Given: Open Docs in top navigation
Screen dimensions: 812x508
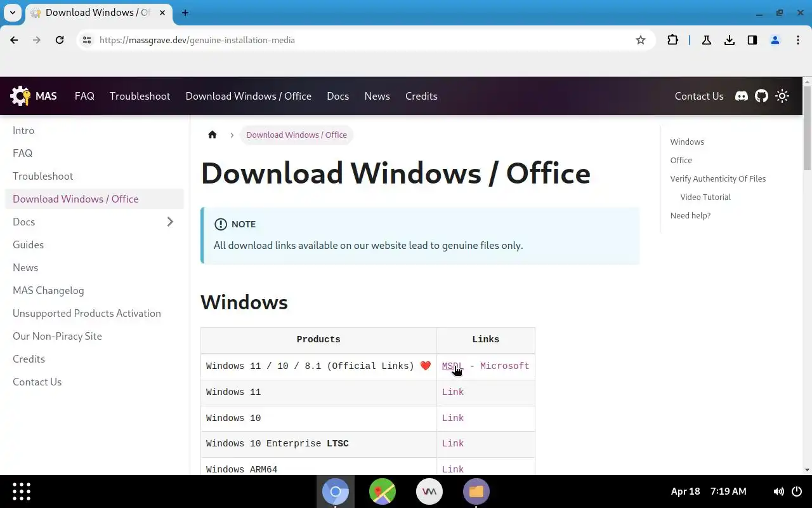Looking at the screenshot, I should point(337,96).
